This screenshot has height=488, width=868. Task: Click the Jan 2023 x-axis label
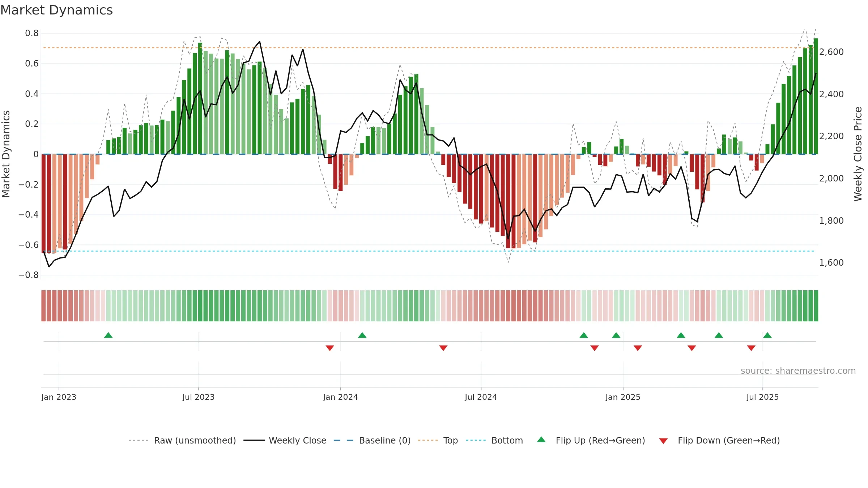tap(59, 397)
